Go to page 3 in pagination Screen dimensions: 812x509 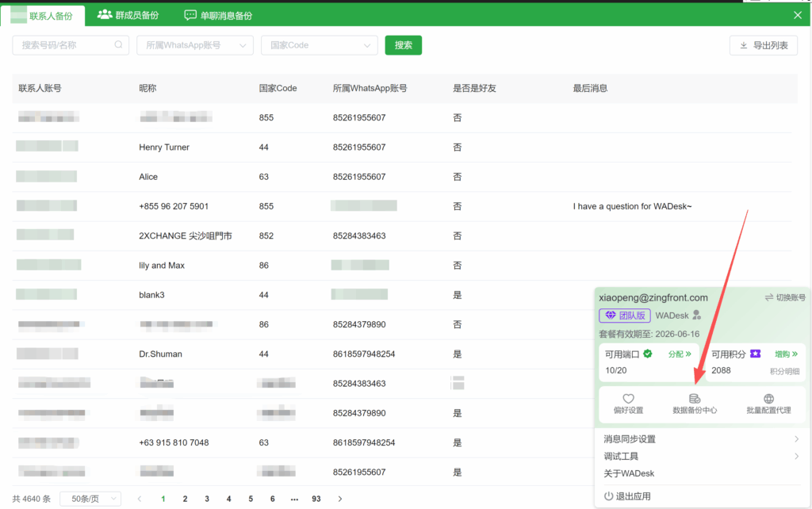click(x=207, y=499)
